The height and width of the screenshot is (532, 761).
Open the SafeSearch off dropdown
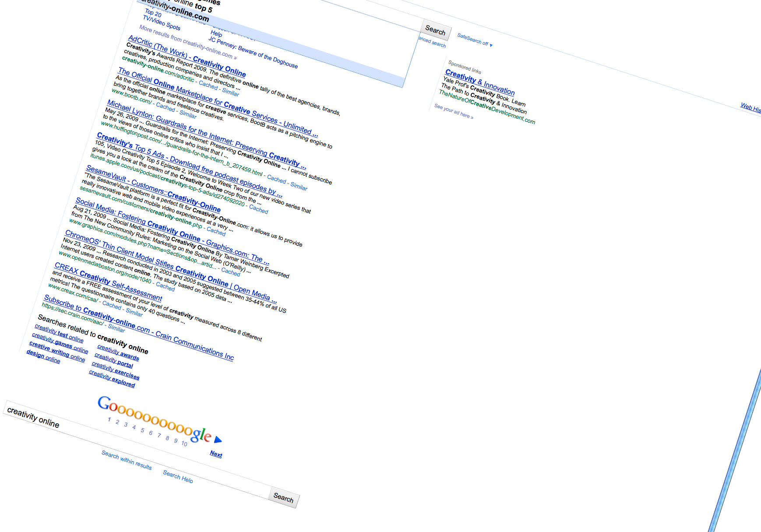tap(475, 40)
